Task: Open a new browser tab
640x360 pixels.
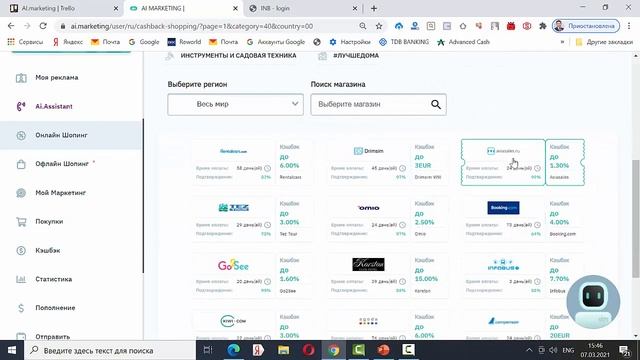Action: click(x=373, y=8)
